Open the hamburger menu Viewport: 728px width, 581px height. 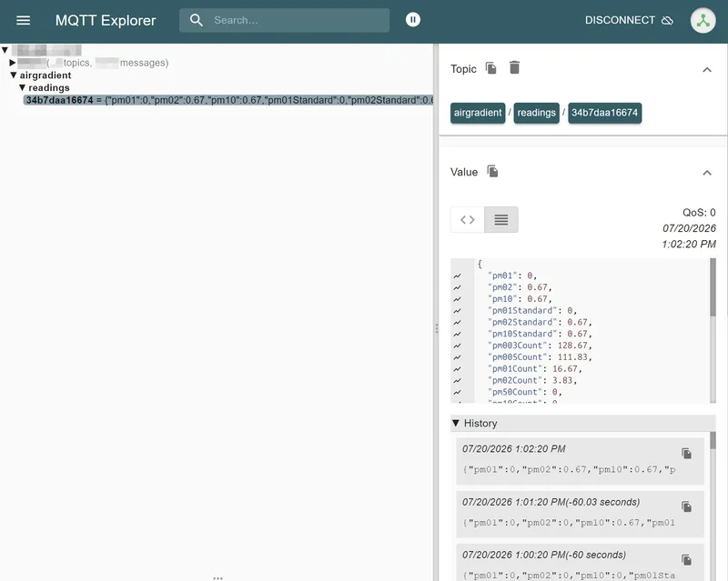pos(24,20)
